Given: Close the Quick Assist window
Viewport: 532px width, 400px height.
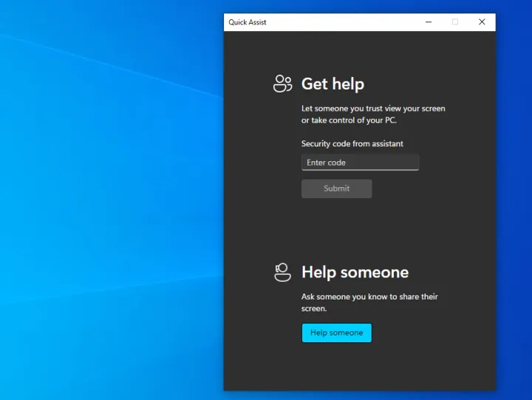Looking at the screenshot, I should (x=482, y=22).
